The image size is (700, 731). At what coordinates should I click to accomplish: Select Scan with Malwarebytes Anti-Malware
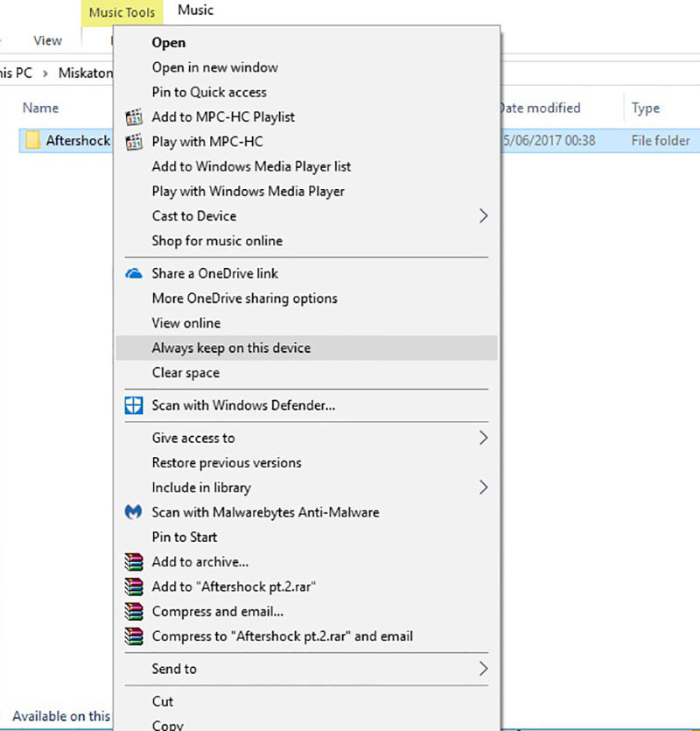point(306,512)
